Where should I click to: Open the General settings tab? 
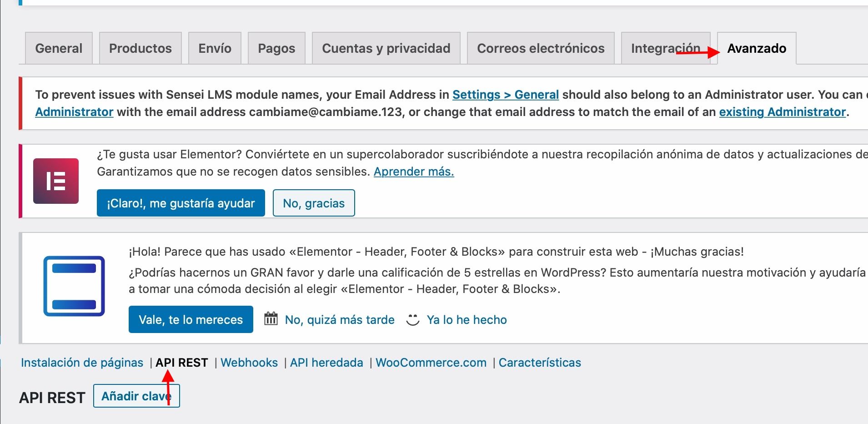[59, 48]
